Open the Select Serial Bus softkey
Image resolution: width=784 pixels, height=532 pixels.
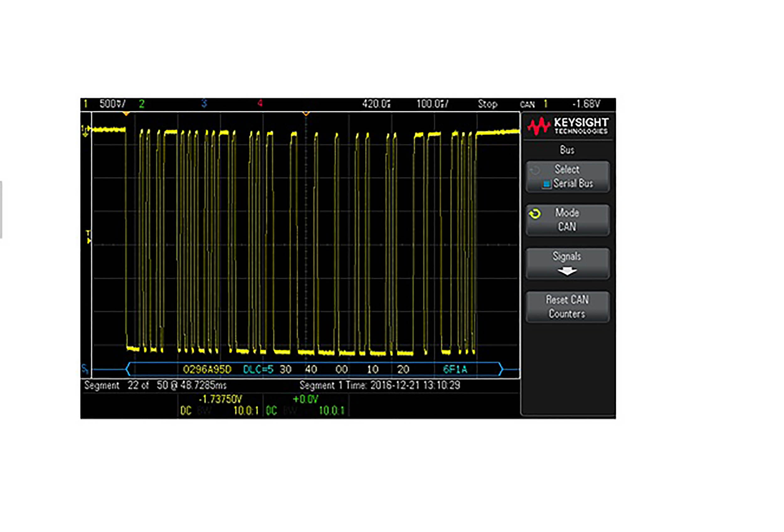click(x=568, y=176)
